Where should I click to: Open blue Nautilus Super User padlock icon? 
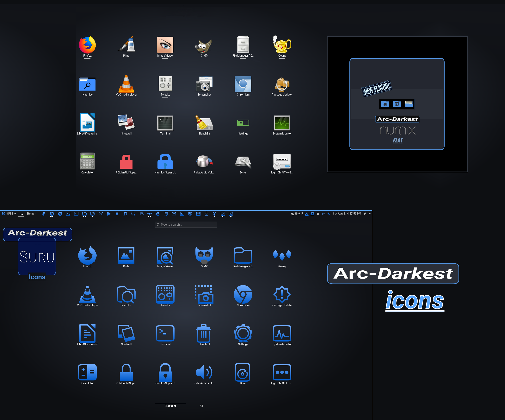click(165, 372)
